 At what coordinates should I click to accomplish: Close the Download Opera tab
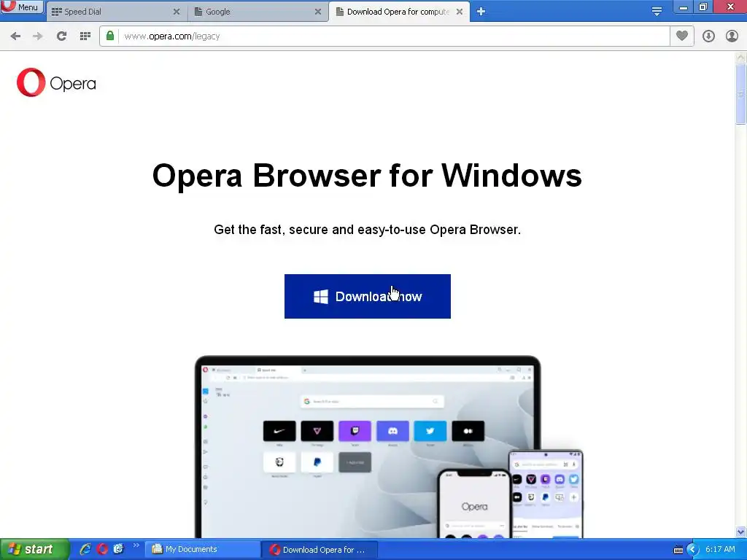[x=460, y=12]
